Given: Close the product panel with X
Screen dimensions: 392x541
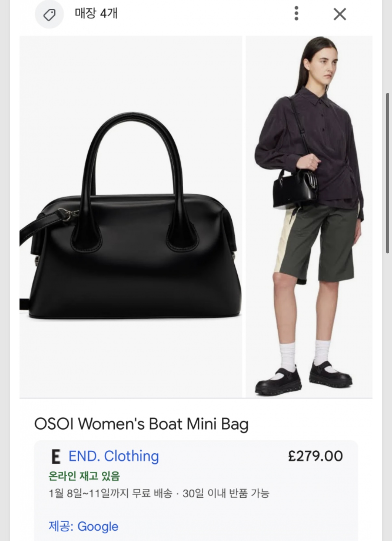Looking at the screenshot, I should 340,14.
